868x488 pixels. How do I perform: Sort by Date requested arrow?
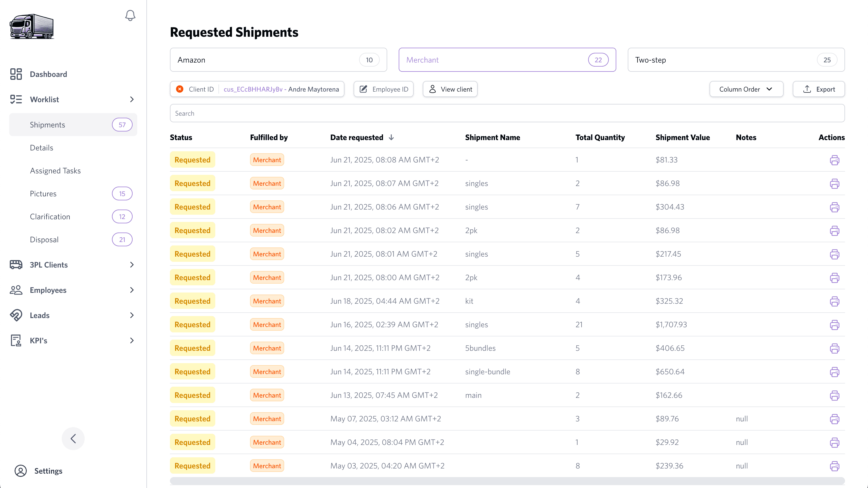coord(391,138)
